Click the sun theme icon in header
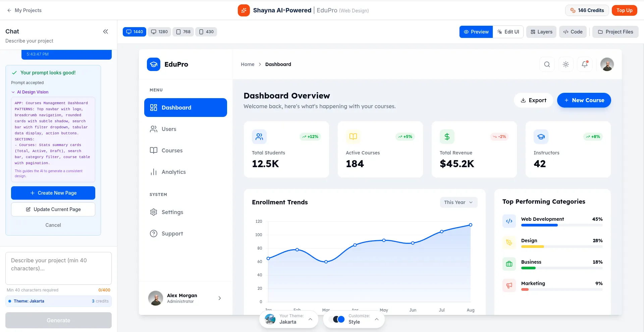 click(566, 64)
